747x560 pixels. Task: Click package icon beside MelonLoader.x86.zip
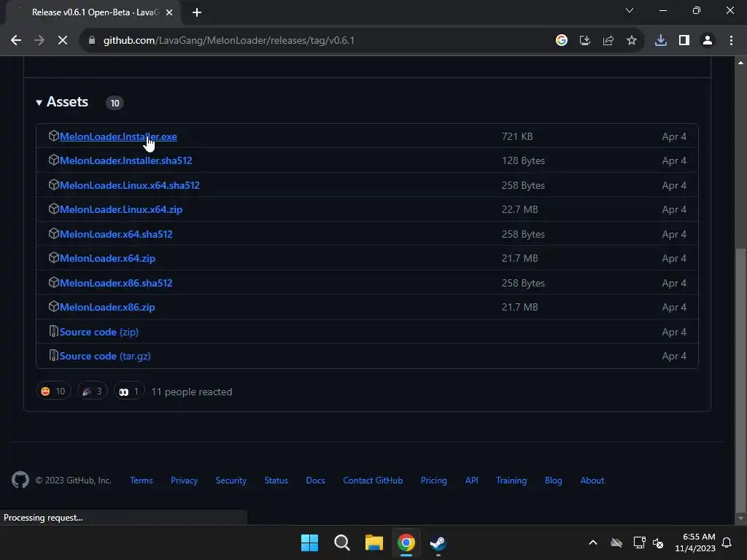(53, 307)
